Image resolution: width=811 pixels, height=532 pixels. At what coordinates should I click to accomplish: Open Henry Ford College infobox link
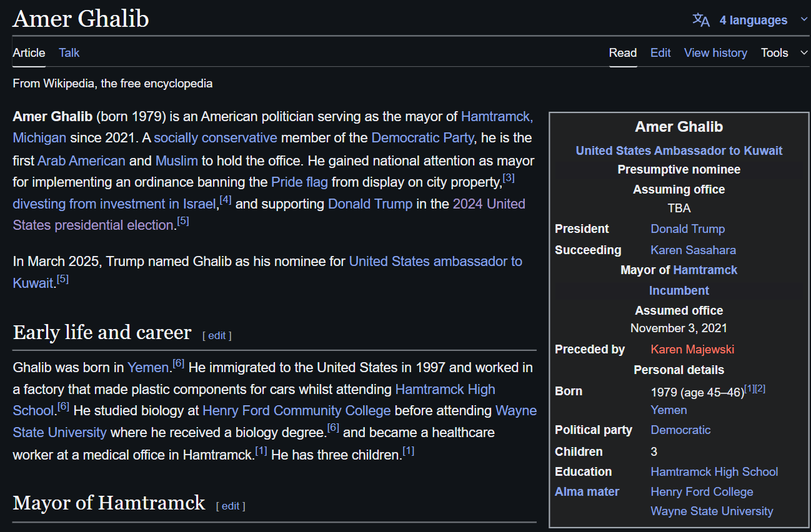click(702, 491)
